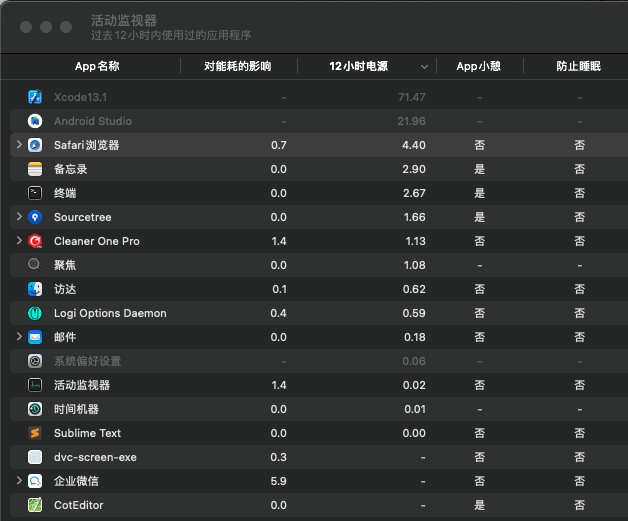Expand the Sourcetree row disclosure arrow
This screenshot has width=628, height=521.
pos(19,217)
